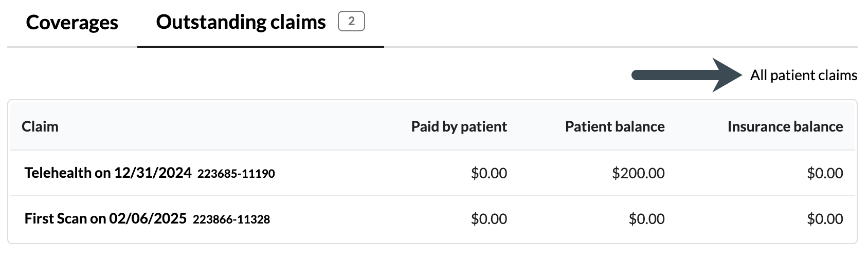The height and width of the screenshot is (260, 868).
Task: Click First Scan's $0.00 patient balance
Action: coord(646,219)
